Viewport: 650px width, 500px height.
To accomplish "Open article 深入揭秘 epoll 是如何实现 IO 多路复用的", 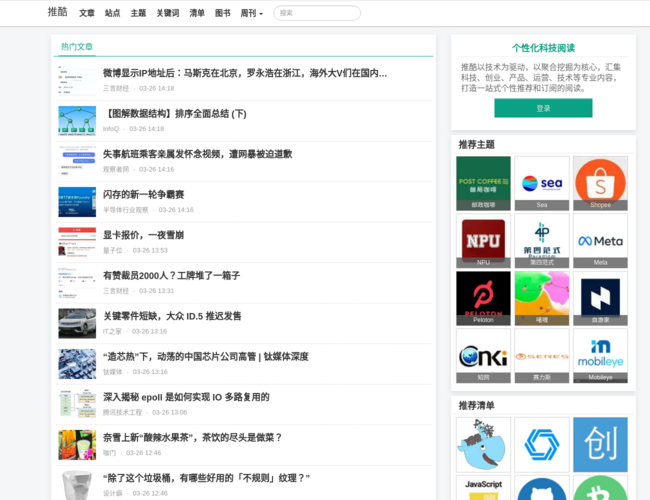I will coord(186,397).
